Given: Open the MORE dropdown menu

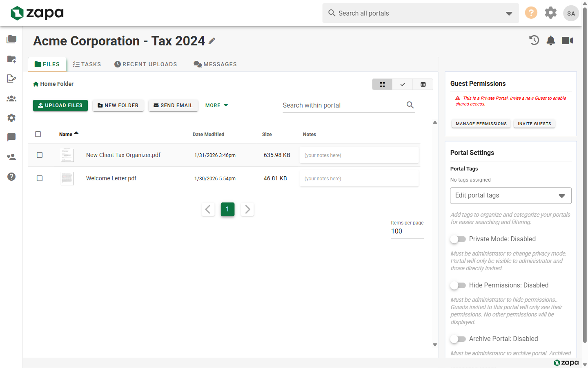Looking at the screenshot, I should (x=216, y=105).
